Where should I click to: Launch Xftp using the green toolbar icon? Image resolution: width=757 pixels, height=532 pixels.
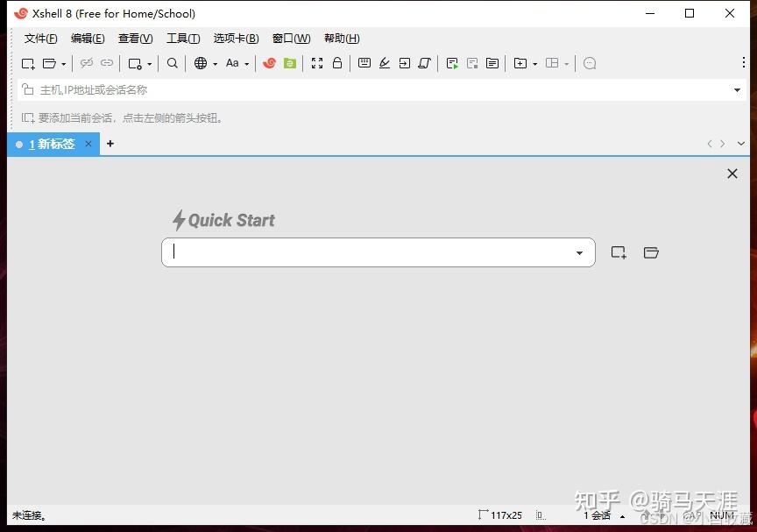pyautogui.click(x=289, y=63)
